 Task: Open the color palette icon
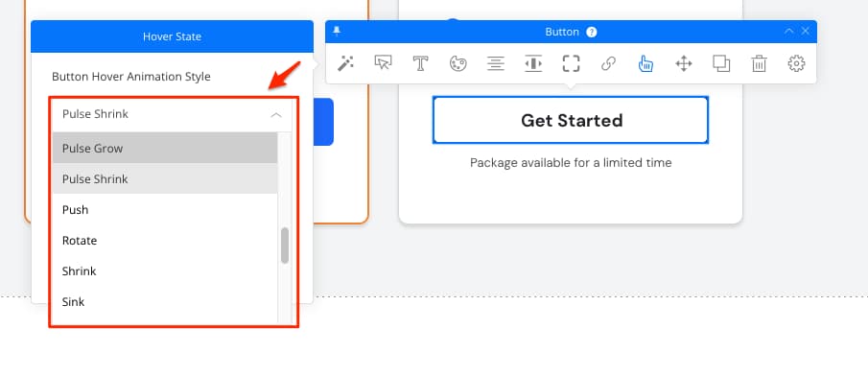click(457, 63)
